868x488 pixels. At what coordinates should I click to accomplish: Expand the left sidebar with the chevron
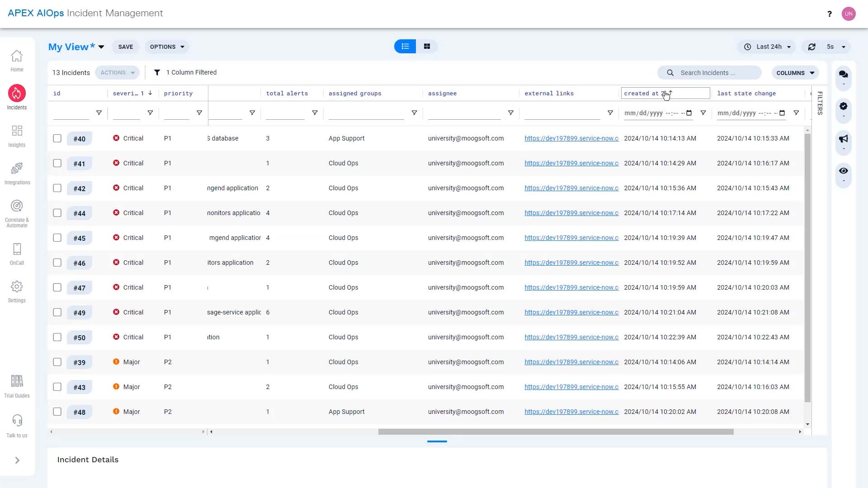[17, 460]
